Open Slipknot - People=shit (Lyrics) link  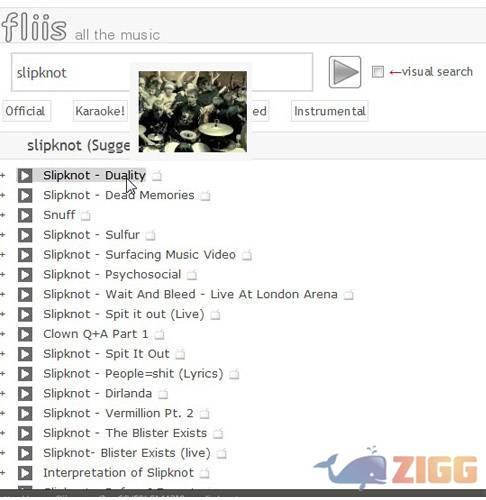pos(133,374)
